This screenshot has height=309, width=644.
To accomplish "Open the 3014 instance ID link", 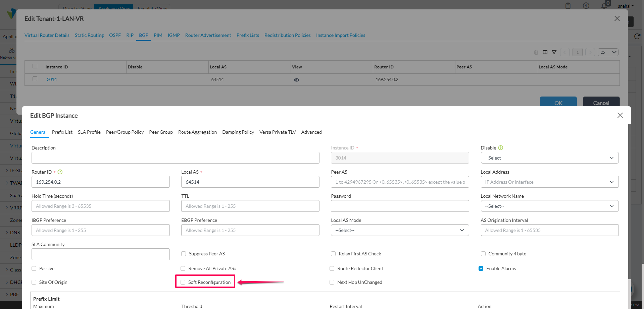I will tap(52, 79).
